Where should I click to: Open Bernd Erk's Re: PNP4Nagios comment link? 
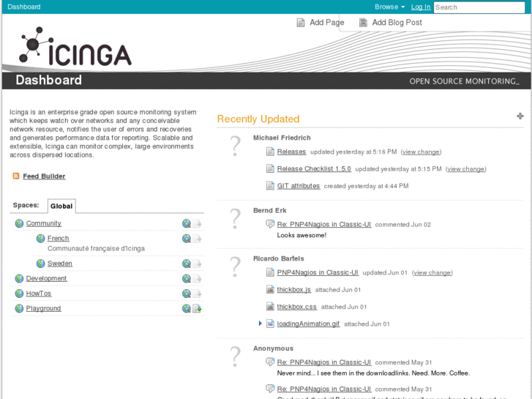(324, 225)
